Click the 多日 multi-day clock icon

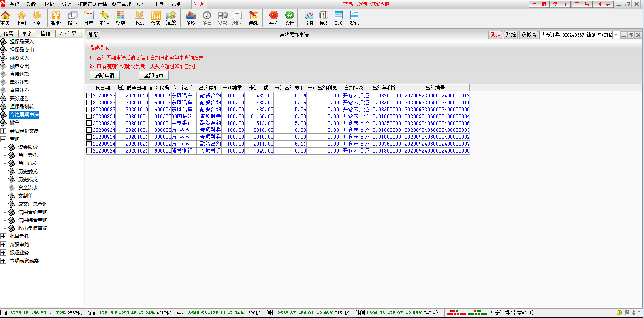pyautogui.click(x=207, y=18)
